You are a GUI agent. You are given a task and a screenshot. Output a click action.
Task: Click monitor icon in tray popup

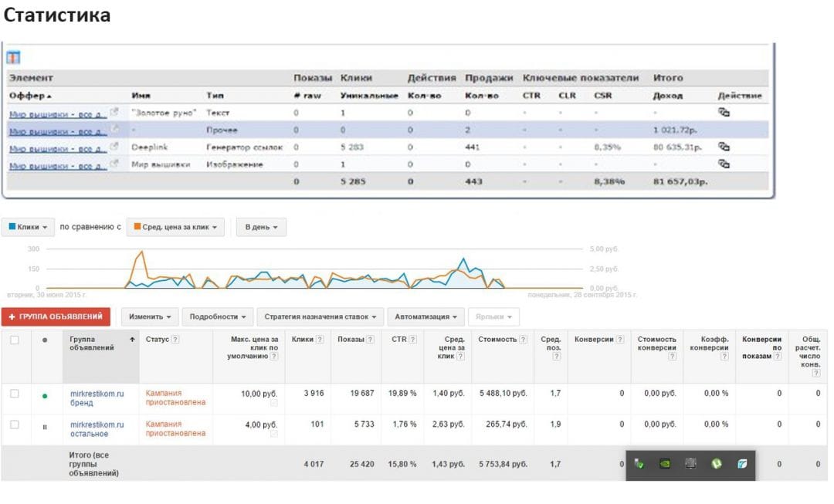tap(690, 464)
